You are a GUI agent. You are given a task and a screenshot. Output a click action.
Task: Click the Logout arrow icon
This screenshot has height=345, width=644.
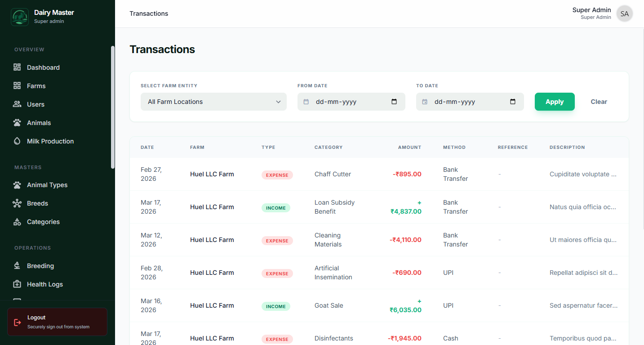(17, 322)
